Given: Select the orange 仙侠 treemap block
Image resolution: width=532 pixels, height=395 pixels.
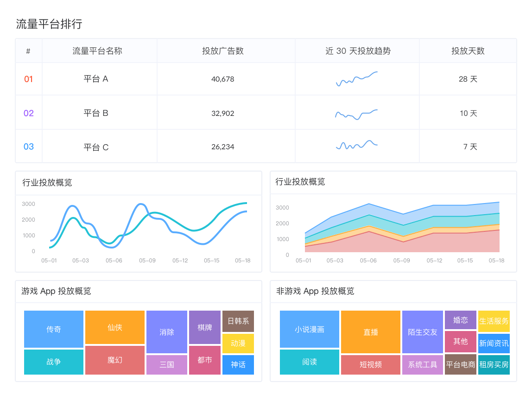Looking at the screenshot, I should [115, 327].
